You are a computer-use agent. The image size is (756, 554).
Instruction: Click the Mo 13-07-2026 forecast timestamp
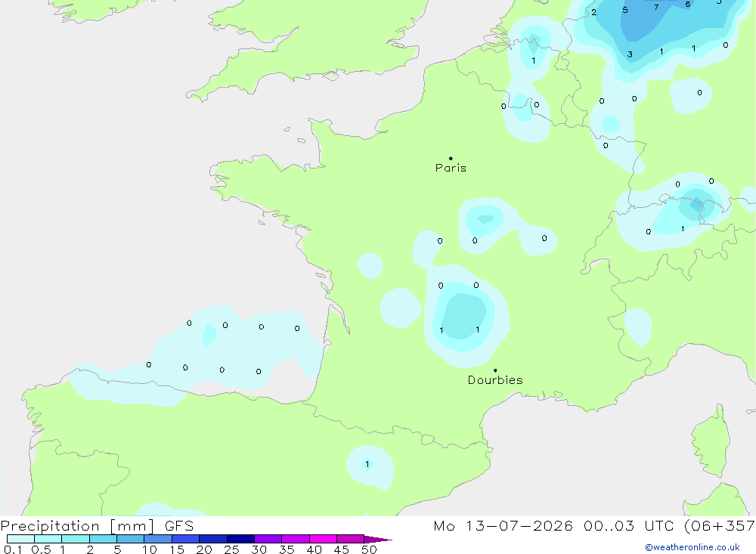pos(594,526)
